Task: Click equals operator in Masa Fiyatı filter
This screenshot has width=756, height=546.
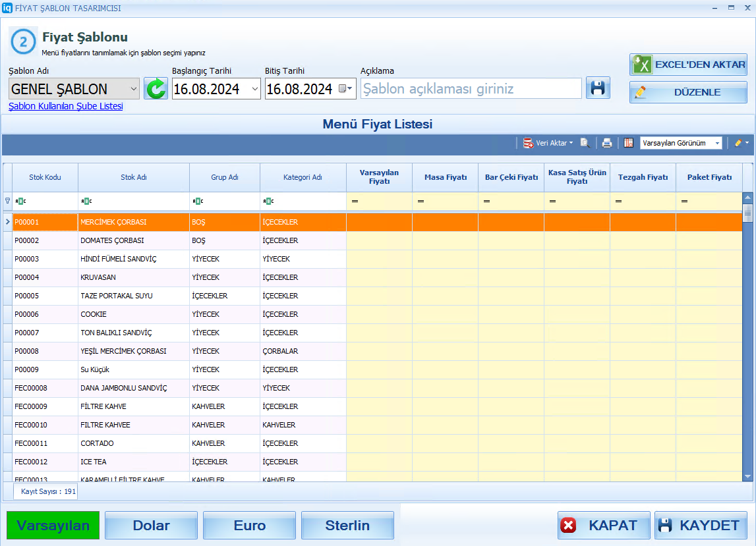Action: tap(421, 202)
